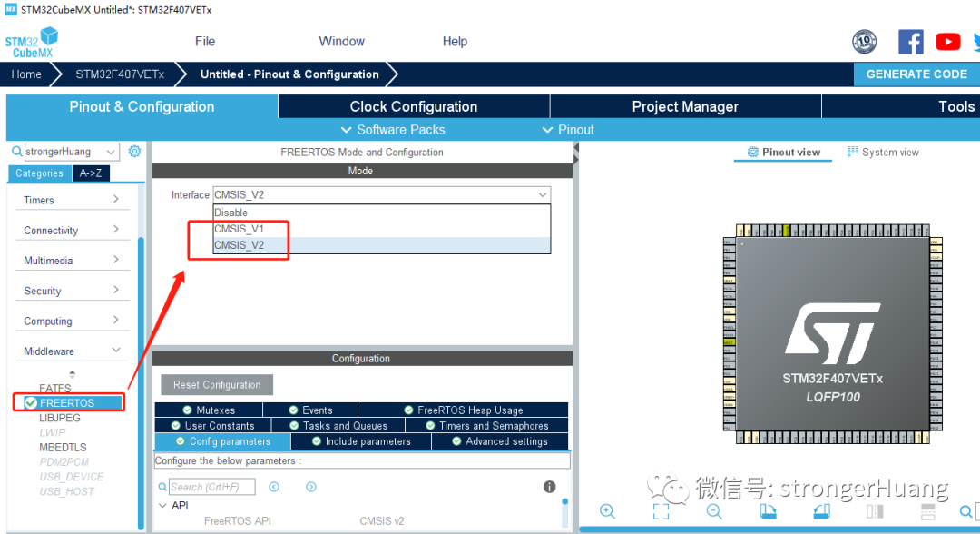The image size is (980, 534).
Task: Click Reset Configuration button
Action: point(217,384)
